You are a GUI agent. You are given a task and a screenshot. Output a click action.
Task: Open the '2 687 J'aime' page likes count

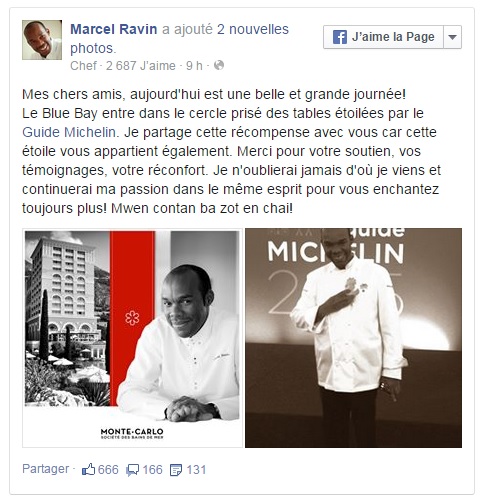tap(141, 66)
